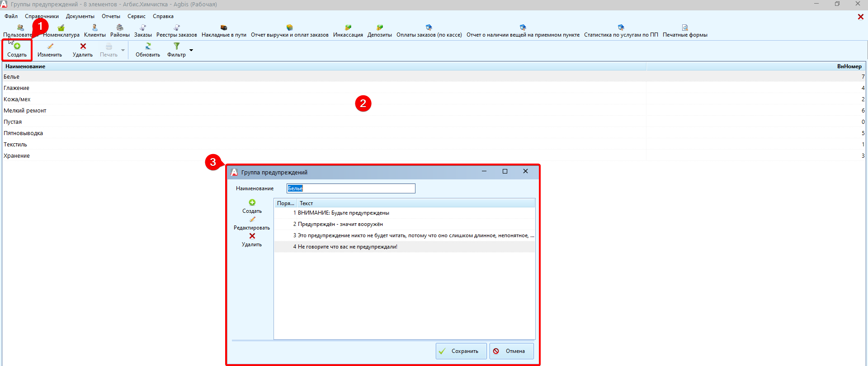868x366 pixels.
Task: Select warning 'Предупреждён - значит вооружён'
Action: pyautogui.click(x=405, y=224)
